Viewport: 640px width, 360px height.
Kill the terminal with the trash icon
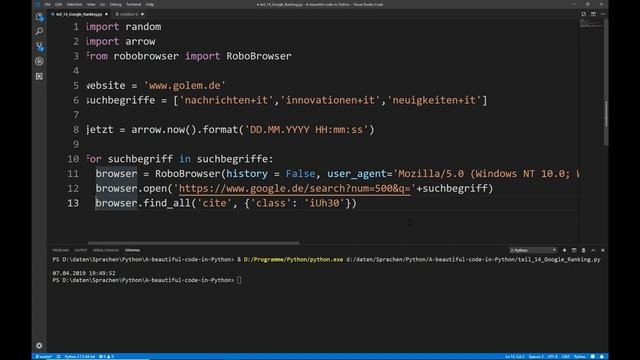pyautogui.click(x=583, y=250)
